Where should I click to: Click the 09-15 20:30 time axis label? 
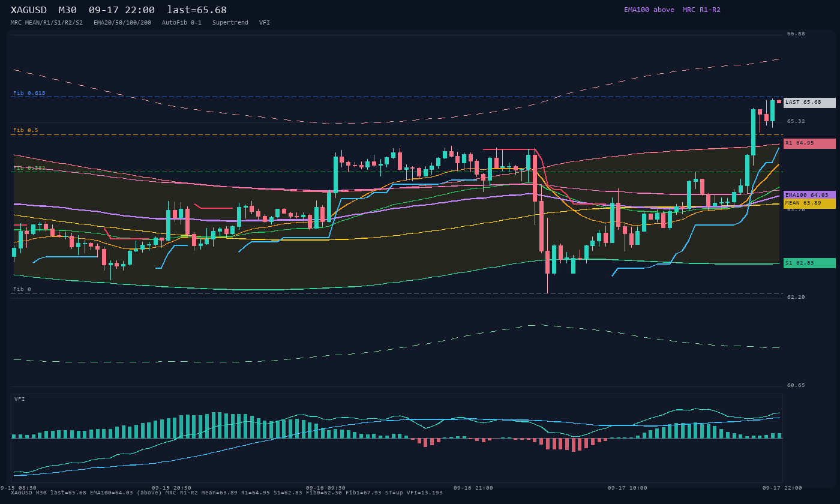(172, 488)
